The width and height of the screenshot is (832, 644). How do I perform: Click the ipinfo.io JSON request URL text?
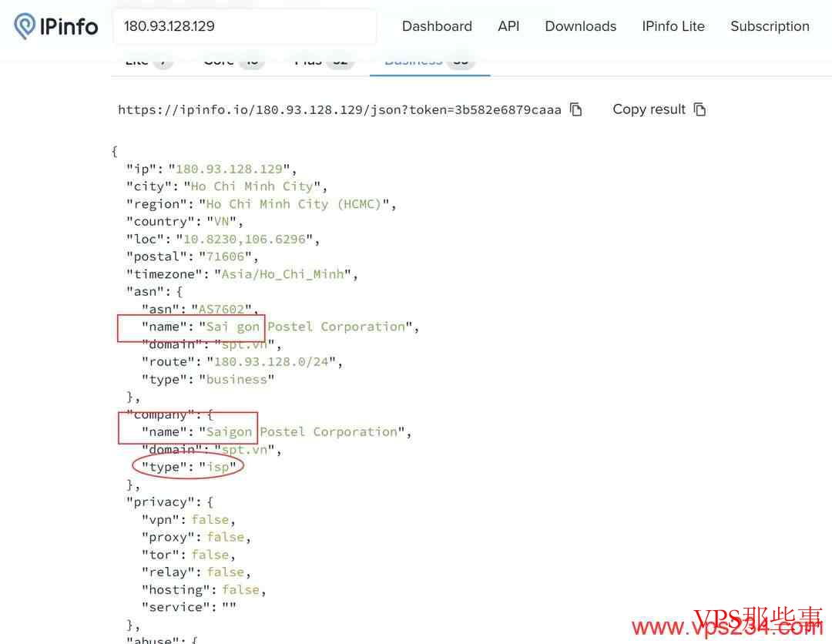coord(339,109)
